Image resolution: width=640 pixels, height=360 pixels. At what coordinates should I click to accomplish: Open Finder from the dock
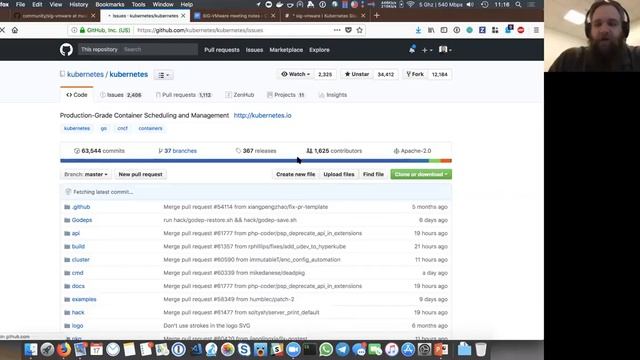31,350
